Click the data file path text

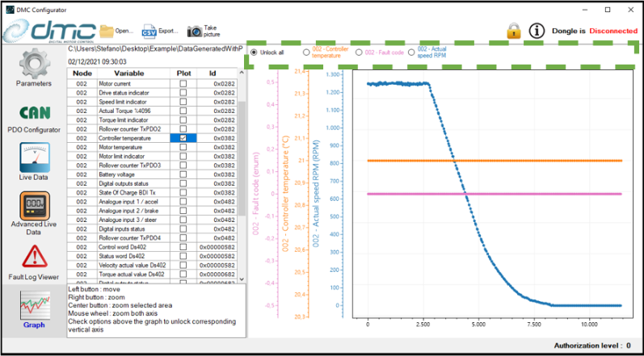coord(156,48)
